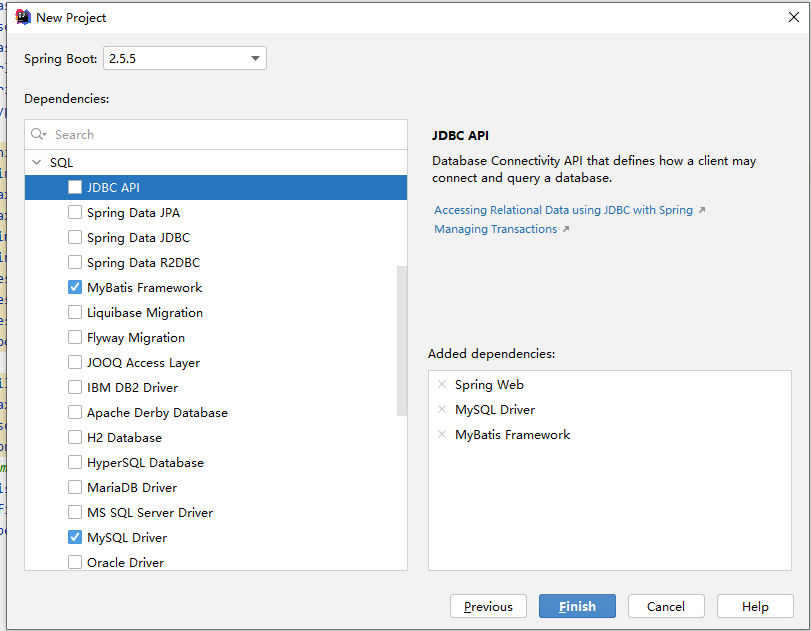Tick JOOQ Access Layer checkbox
Viewport: 811px width, 631px height.
[x=75, y=362]
